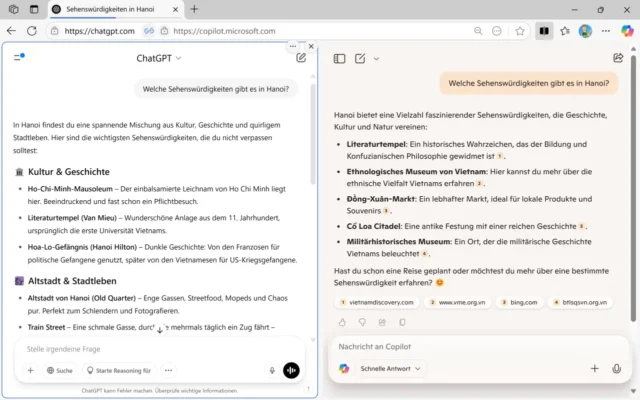Start a new ChatGPT chat

[301, 58]
